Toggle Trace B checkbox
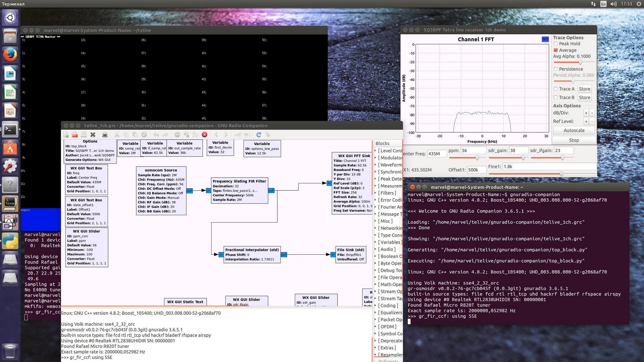Screen dimensions: 644x362 click(556, 98)
